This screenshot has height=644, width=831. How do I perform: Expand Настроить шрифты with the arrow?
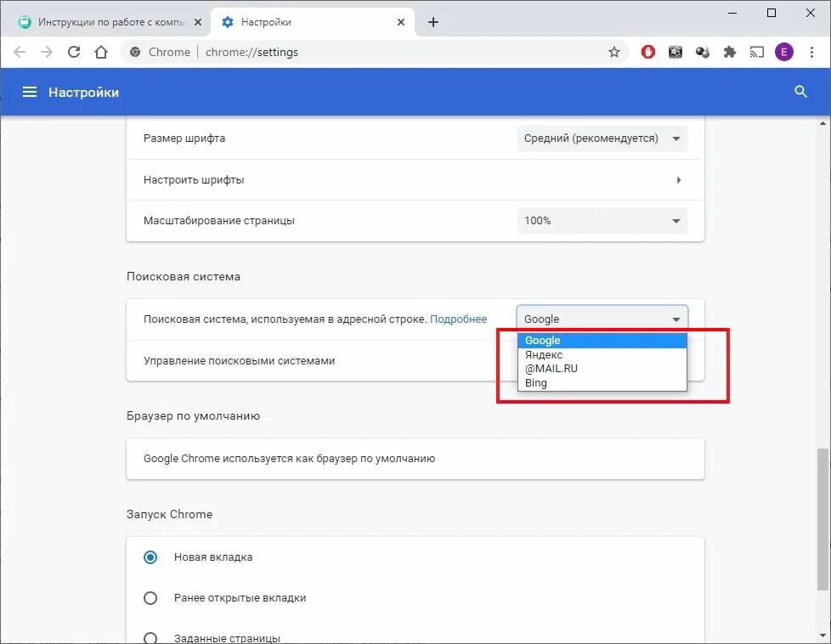pyautogui.click(x=678, y=180)
